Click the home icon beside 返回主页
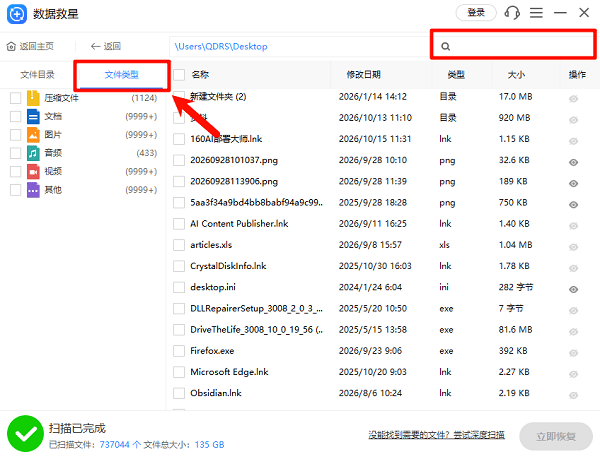This screenshot has width=600, height=459. click(11, 46)
